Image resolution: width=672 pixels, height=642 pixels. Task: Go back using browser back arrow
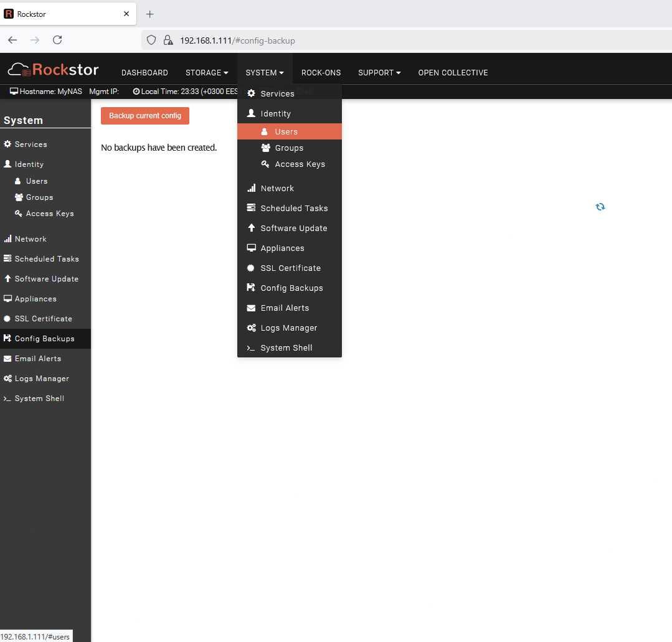click(12, 40)
